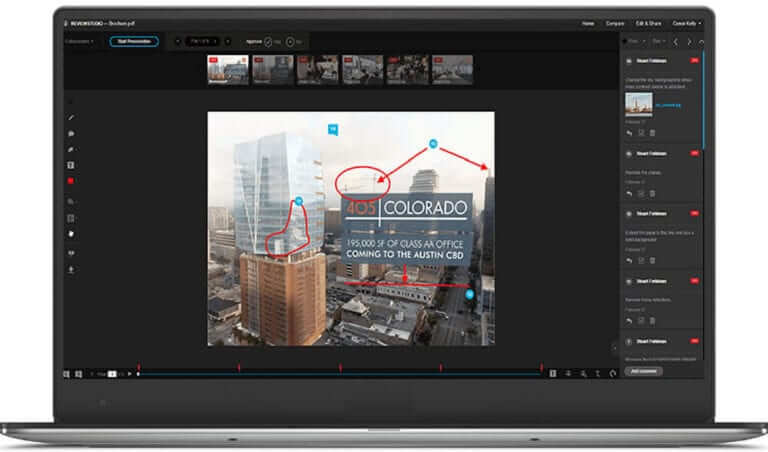Image resolution: width=768 pixels, height=452 pixels.
Task: Open the Conor Kelly user menu
Action: (x=686, y=22)
